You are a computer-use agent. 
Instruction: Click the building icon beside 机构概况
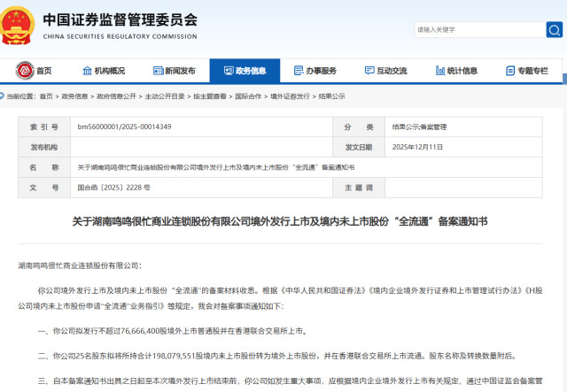click(88, 71)
